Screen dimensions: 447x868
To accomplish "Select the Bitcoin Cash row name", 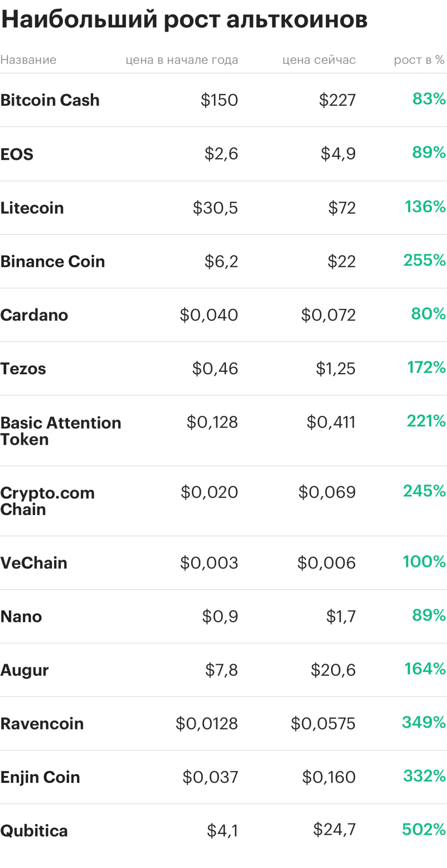I will (50, 100).
